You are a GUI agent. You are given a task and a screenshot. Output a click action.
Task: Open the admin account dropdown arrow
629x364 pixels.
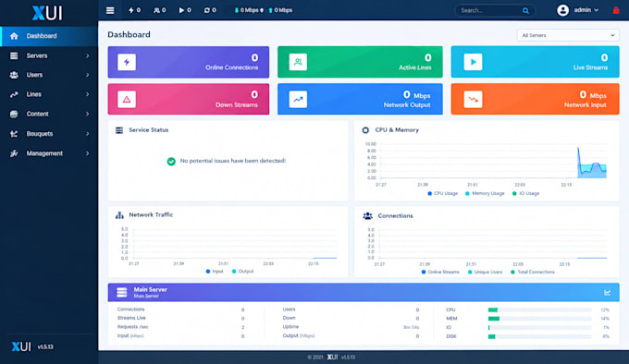596,10
